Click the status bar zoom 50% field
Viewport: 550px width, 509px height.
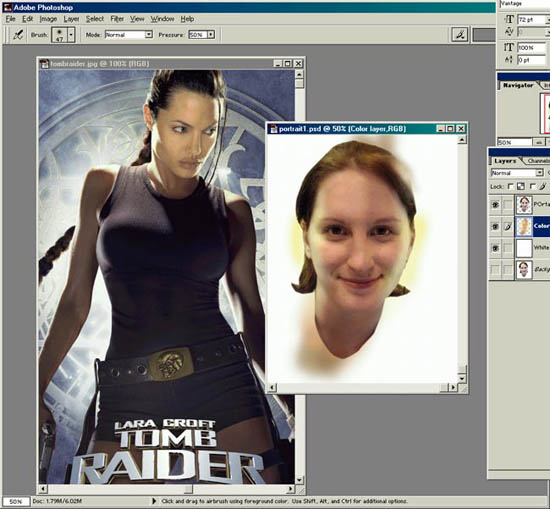point(15,501)
